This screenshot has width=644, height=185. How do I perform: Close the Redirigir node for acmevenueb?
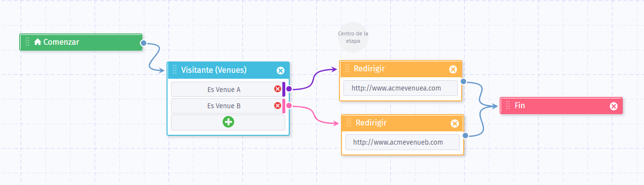coord(455,123)
